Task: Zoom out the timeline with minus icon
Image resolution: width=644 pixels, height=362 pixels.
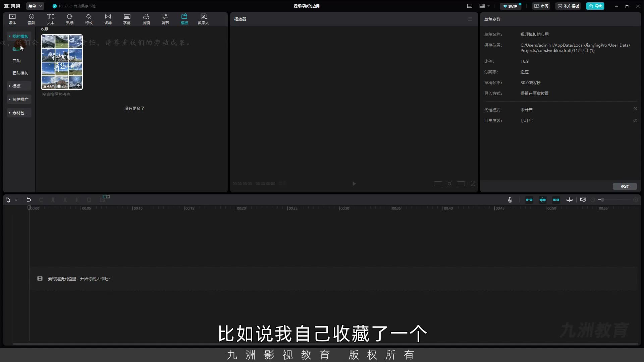Action: [x=593, y=200]
